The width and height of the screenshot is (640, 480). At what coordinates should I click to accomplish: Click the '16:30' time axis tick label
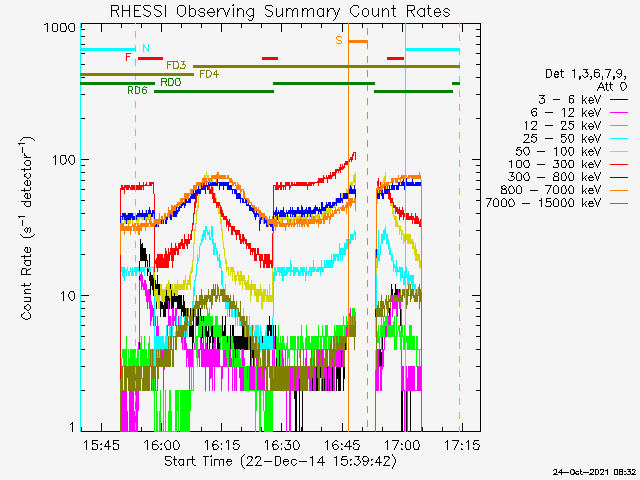pyautogui.click(x=282, y=445)
